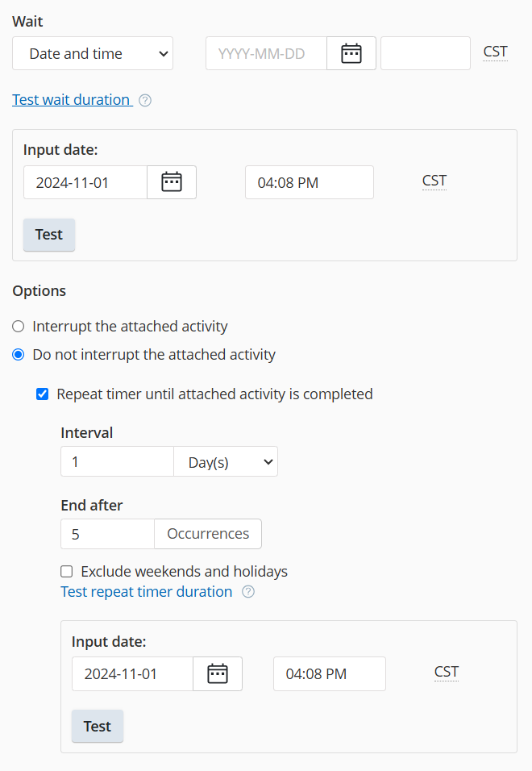
Task: Open calendar icon in repeat timer Input date
Action: point(218,674)
